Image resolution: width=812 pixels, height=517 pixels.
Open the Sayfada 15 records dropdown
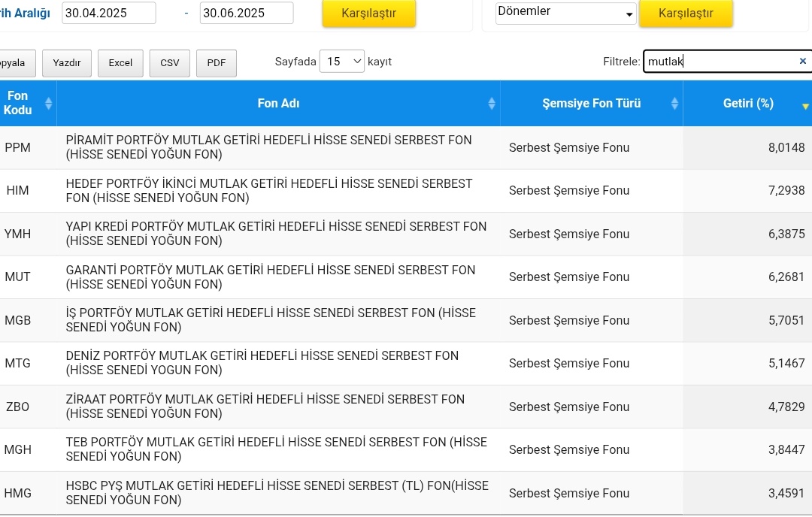click(342, 62)
